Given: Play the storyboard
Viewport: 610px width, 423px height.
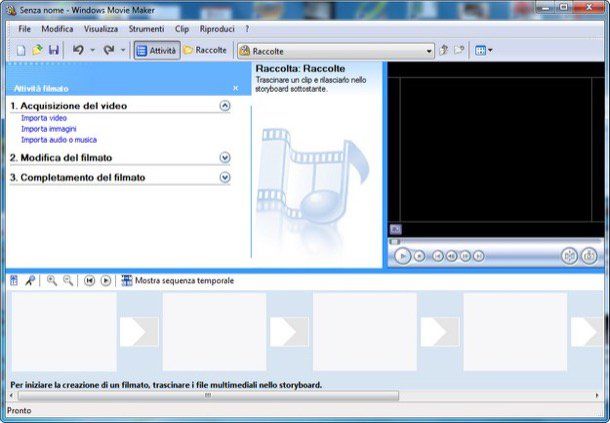Looking at the screenshot, I should (106, 281).
